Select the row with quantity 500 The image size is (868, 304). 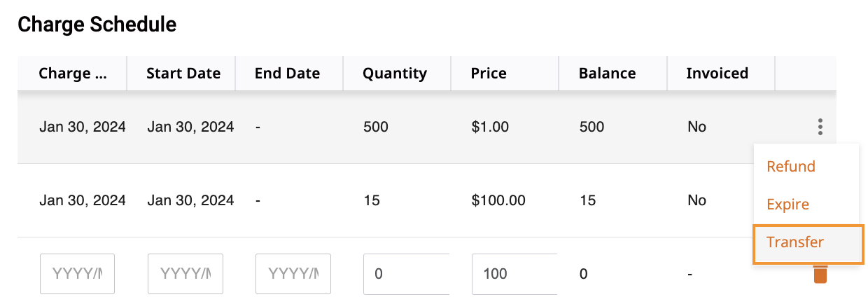[x=427, y=127]
